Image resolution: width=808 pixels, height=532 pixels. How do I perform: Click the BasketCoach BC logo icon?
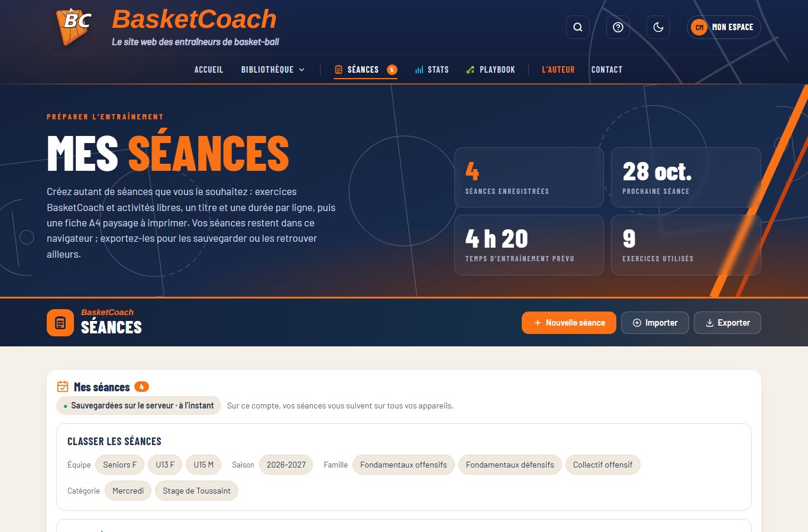74,26
